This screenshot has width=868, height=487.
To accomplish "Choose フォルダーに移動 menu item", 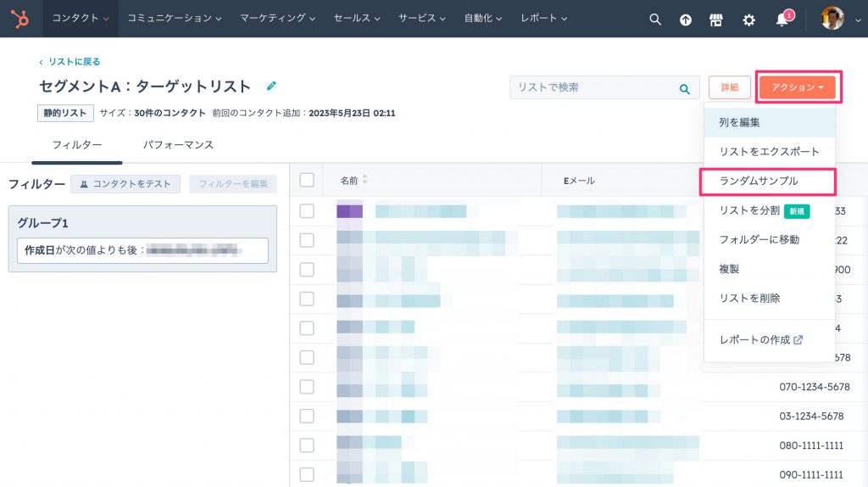I will (x=770, y=240).
